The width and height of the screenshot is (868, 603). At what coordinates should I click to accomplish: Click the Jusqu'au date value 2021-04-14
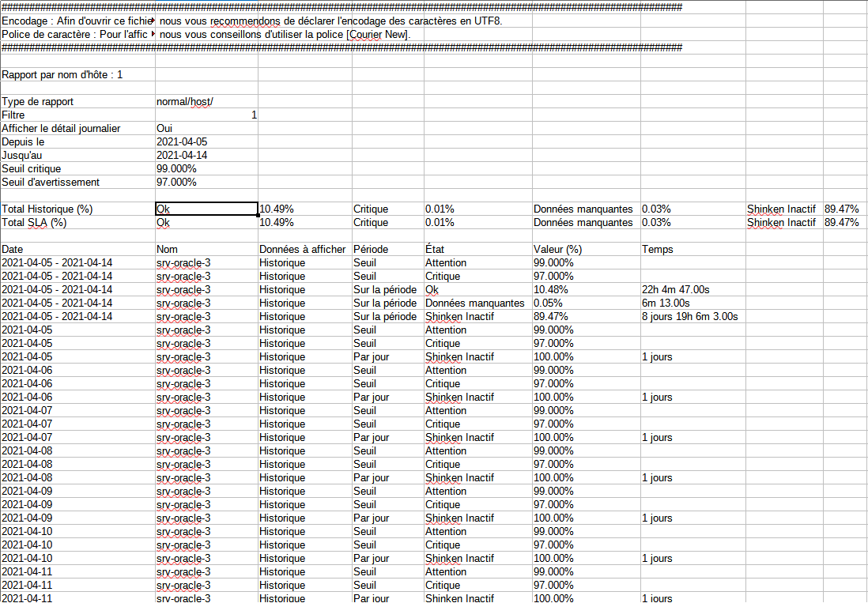182,156
